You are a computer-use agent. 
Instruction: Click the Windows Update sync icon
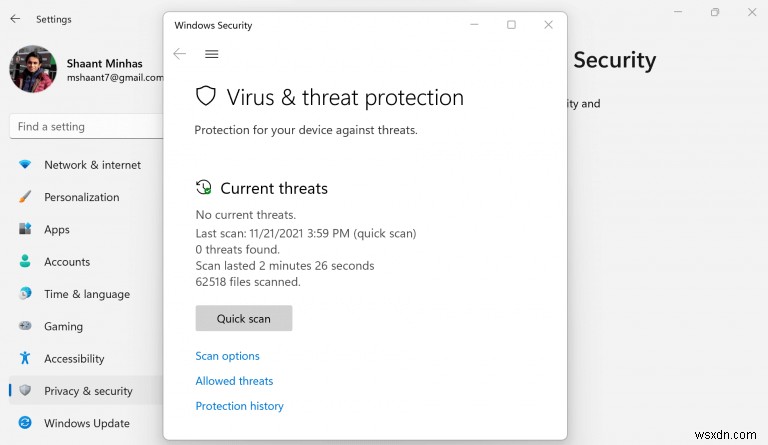pos(25,422)
